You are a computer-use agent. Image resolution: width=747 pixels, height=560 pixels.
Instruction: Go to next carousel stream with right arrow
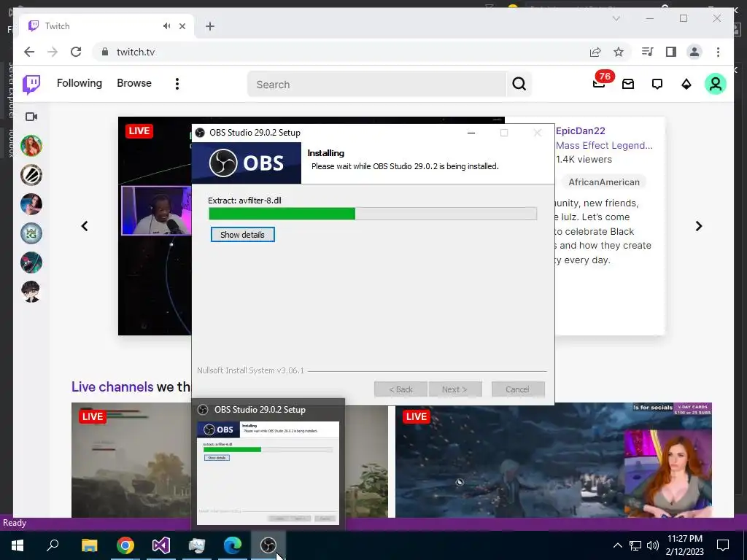[x=698, y=226]
